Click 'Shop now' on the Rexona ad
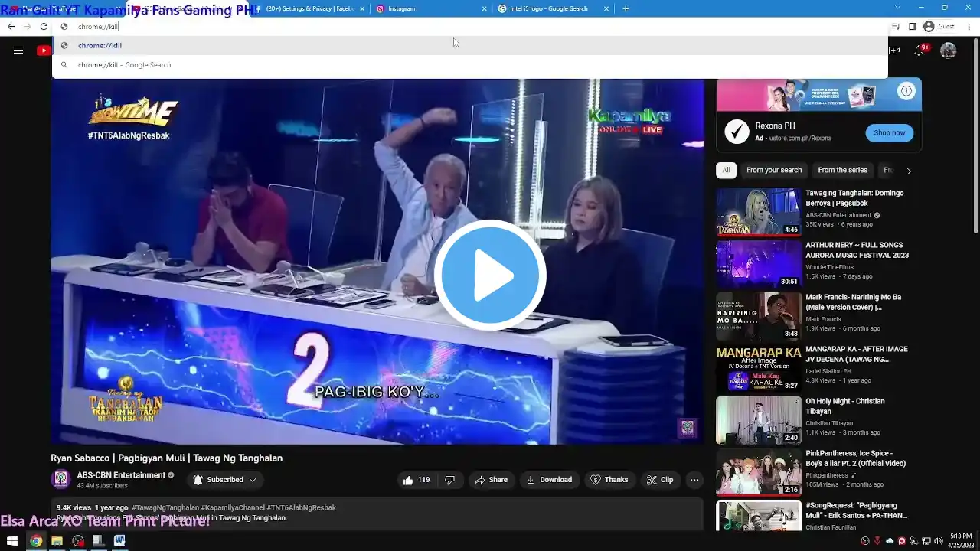 click(x=889, y=132)
